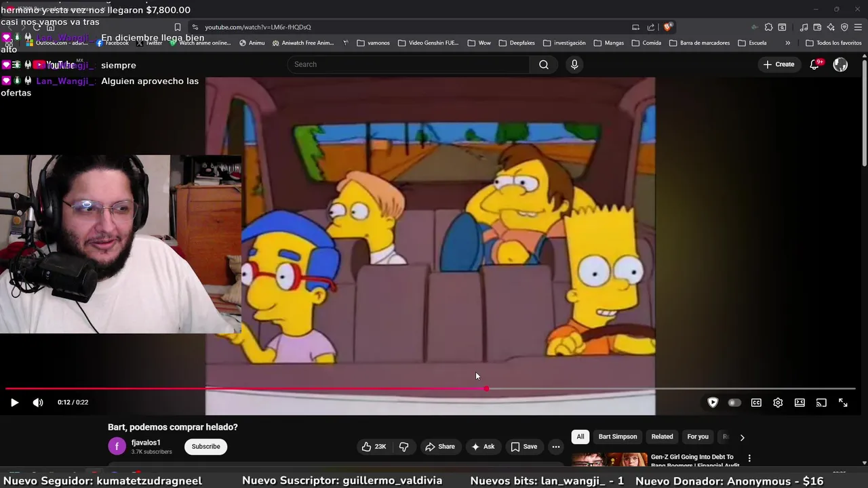The width and height of the screenshot is (868, 488).
Task: Play the video
Action: [14, 403]
